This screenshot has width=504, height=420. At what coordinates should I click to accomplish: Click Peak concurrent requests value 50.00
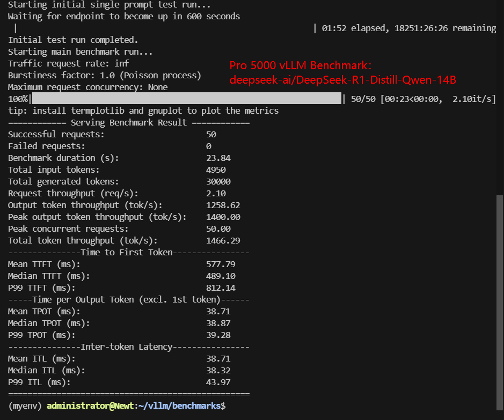pos(218,229)
